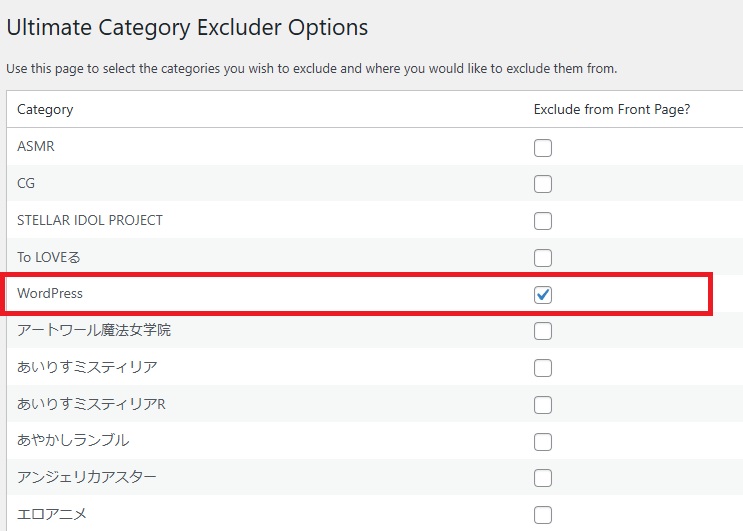743x531 pixels.
Task: Uncheck the WordPress exclude checkbox
Action: pyautogui.click(x=543, y=295)
